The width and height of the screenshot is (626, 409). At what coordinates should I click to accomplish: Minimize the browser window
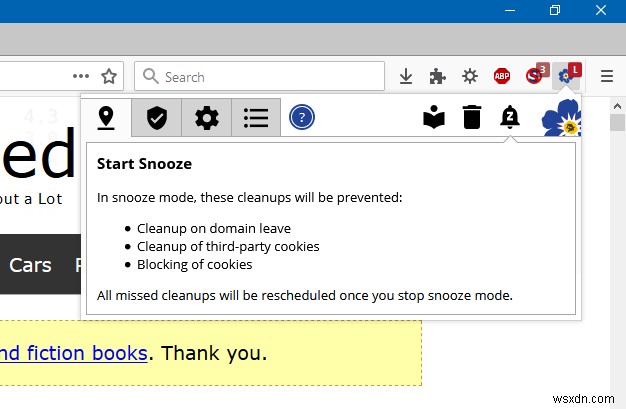510,10
